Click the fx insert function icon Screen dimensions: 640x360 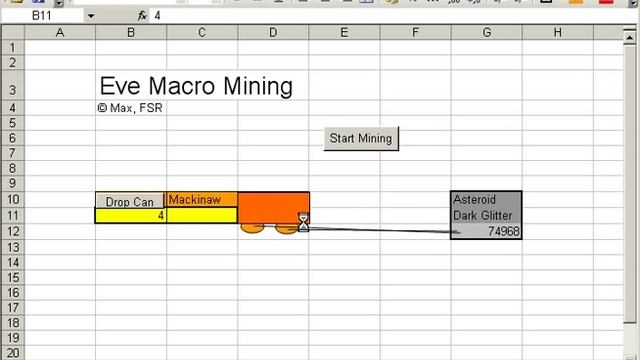pyautogui.click(x=142, y=16)
